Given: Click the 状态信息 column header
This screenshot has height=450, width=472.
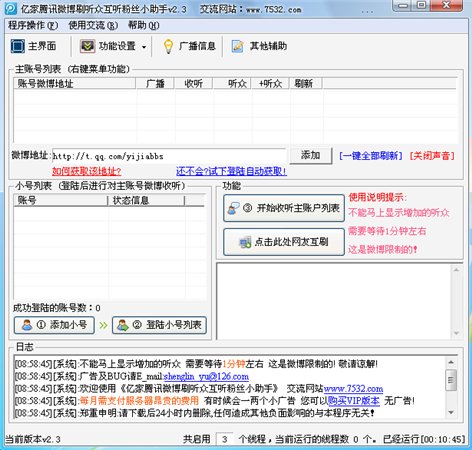Looking at the screenshot, I should 146,200.
